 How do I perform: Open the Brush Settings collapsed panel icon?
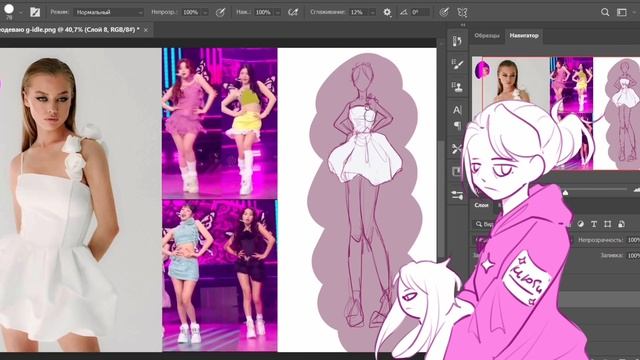[457, 64]
